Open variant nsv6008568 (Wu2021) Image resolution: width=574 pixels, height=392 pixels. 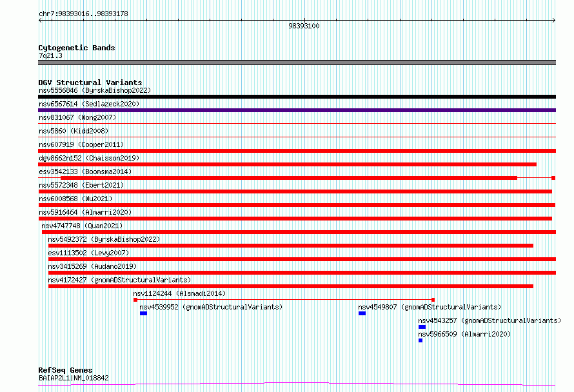click(x=75, y=199)
